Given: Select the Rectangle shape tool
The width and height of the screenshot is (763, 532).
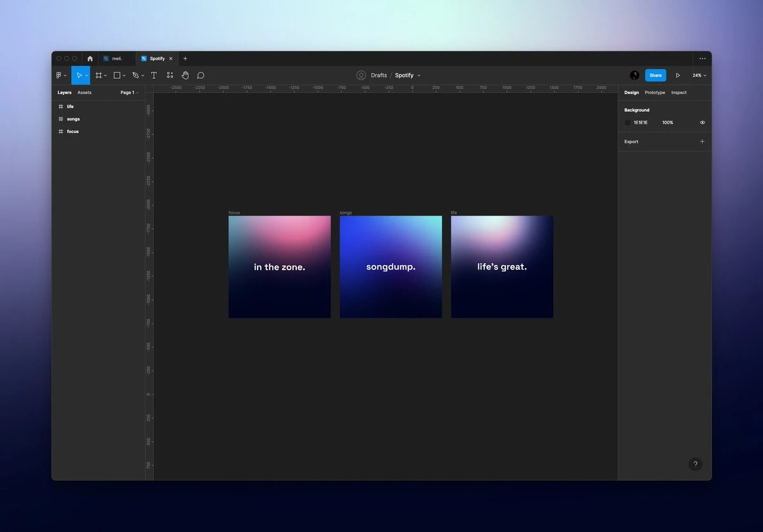Looking at the screenshot, I should (x=117, y=75).
